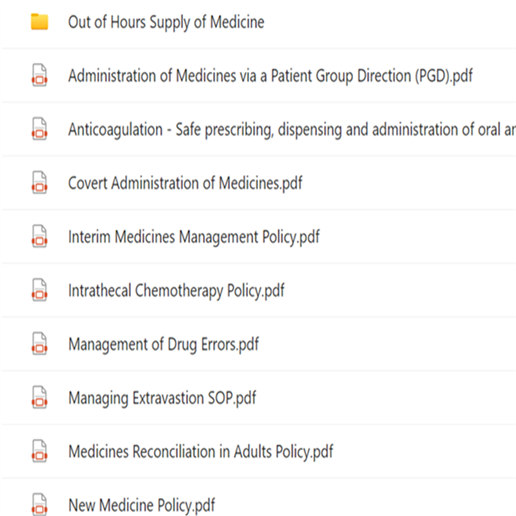
Task: Open Interim Medicines Management Policy.pdf
Action: coord(194,237)
